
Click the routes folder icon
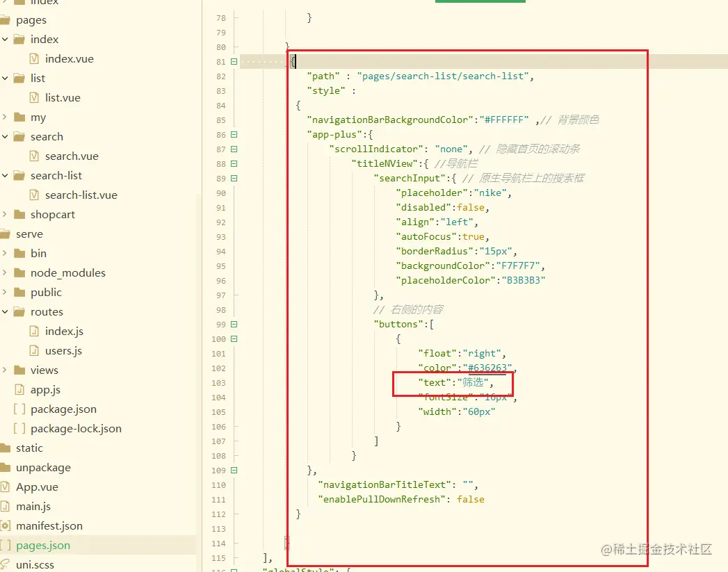(19, 312)
